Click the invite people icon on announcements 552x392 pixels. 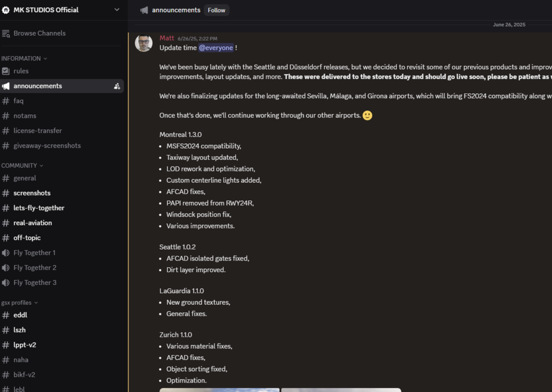tap(117, 86)
